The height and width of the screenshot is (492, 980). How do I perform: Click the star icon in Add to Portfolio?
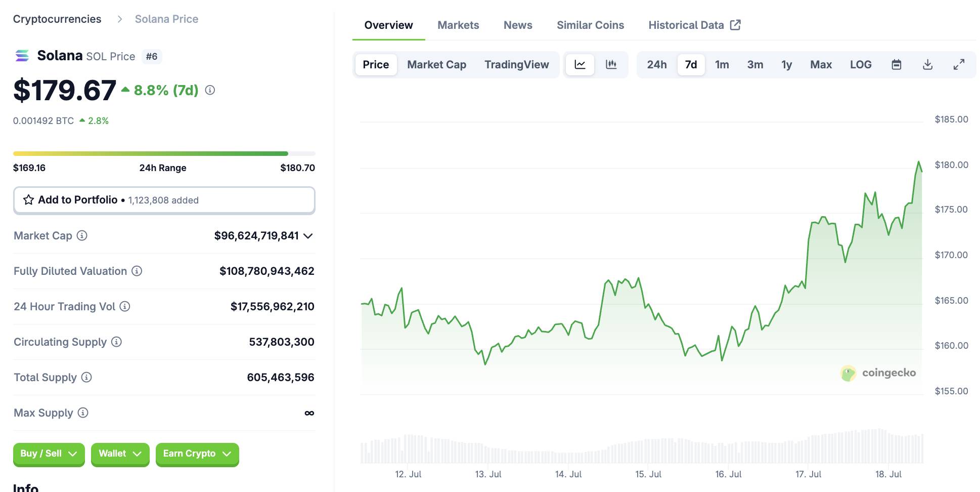29,200
